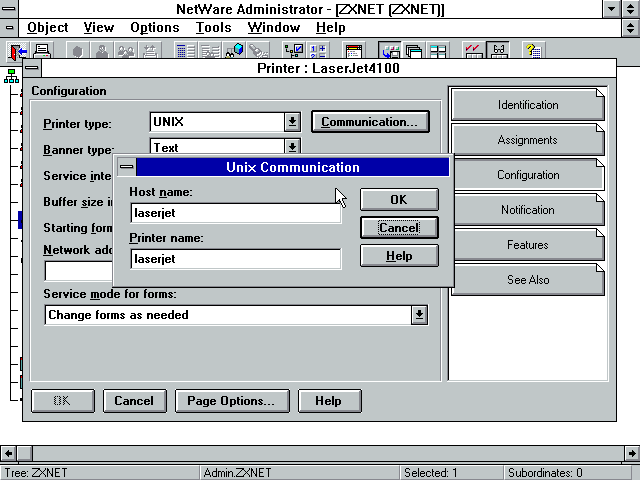Click the Host name input field
The image size is (640, 480).
[236, 213]
